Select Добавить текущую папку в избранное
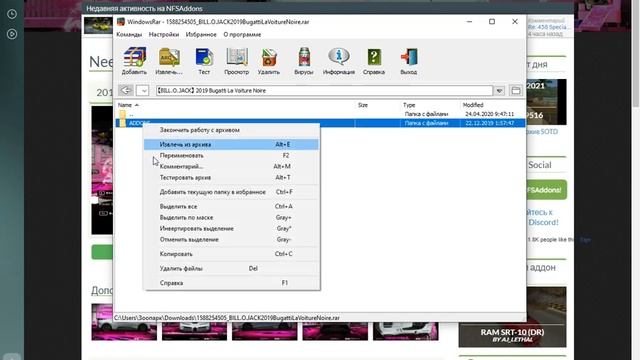 [x=231, y=192]
